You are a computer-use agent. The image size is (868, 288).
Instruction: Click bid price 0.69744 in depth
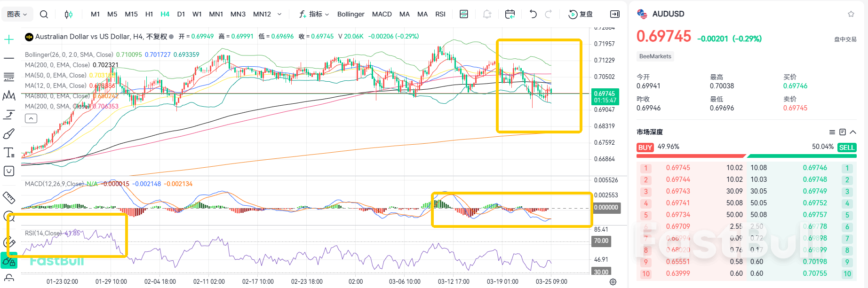678,179
